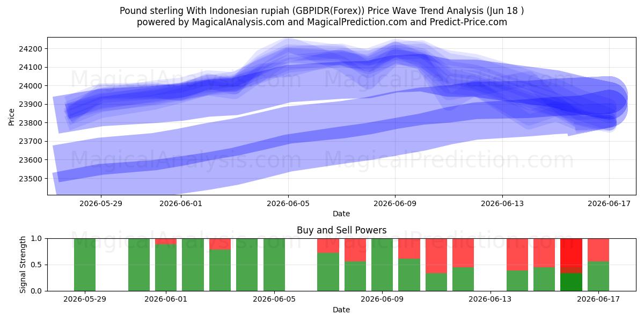Click the 'Date' label under the Buy and Sell chart

(341, 310)
